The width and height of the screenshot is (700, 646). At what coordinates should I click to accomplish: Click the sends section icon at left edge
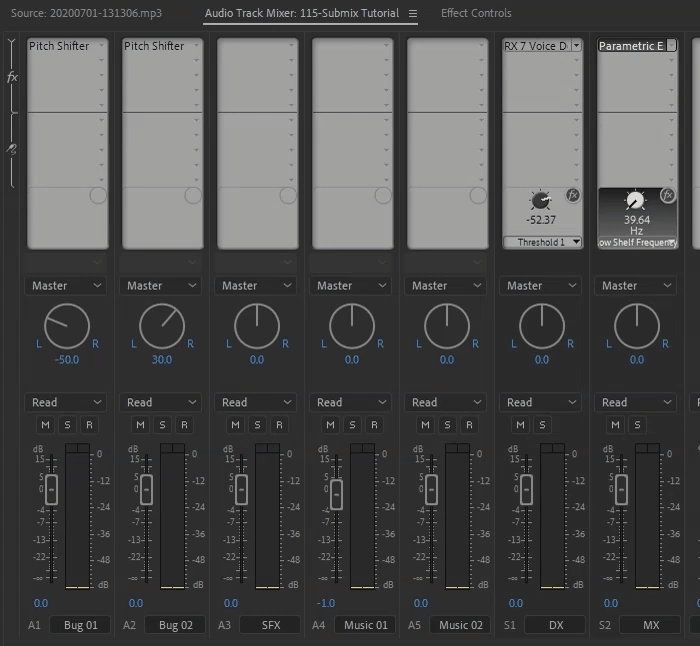(12, 148)
